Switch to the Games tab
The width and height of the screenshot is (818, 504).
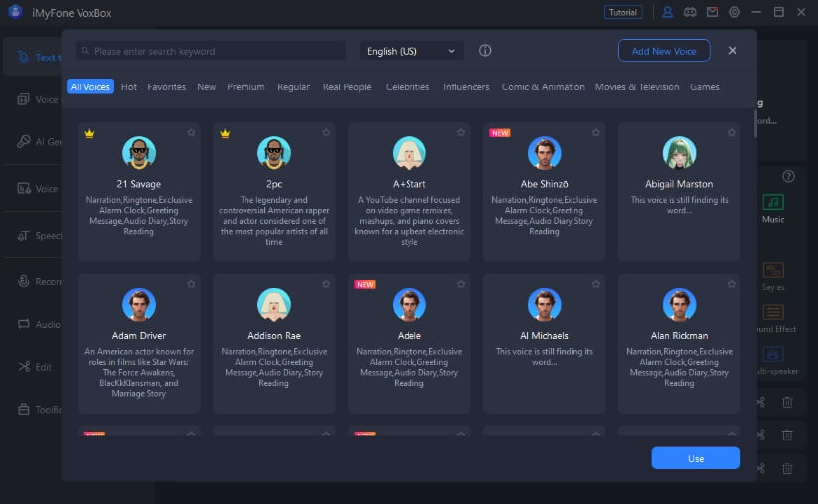(705, 87)
